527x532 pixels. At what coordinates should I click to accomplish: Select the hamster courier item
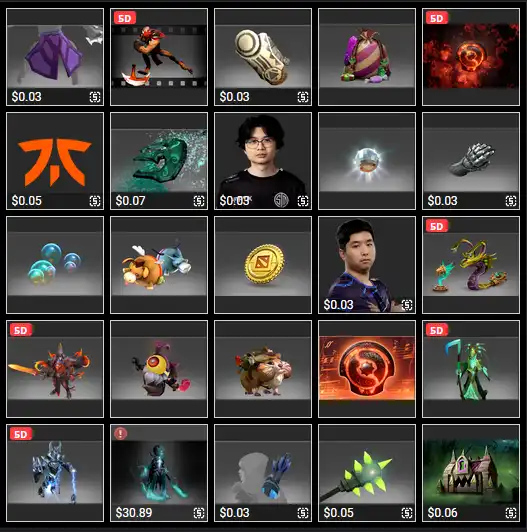pyautogui.click(x=263, y=369)
